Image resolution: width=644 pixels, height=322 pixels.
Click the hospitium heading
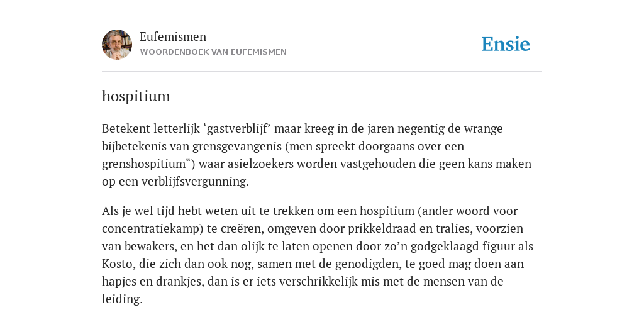(136, 96)
